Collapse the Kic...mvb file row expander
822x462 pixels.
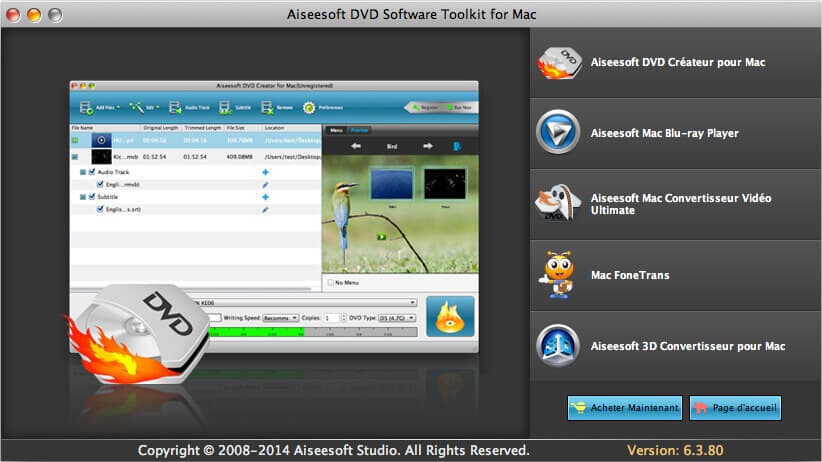click(75, 157)
